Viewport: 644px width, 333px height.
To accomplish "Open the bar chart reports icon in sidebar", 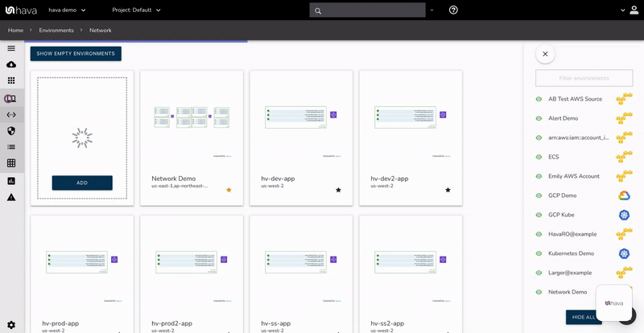I will [11, 181].
